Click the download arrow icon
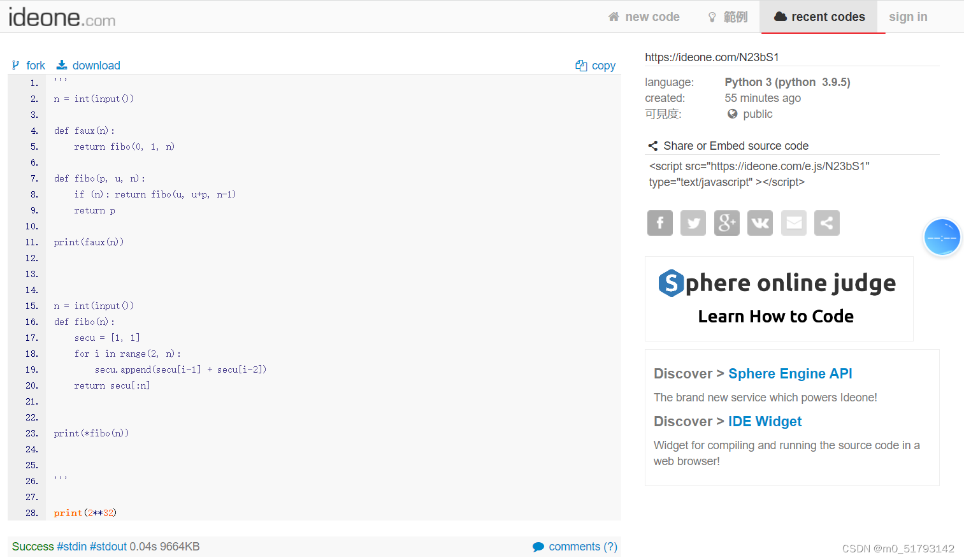This screenshot has height=560, width=964. tap(62, 65)
